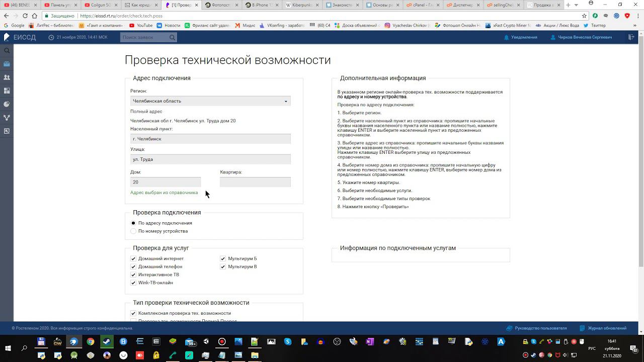Open Chrome from the taskbar
This screenshot has height=362, width=644.
click(91, 341)
